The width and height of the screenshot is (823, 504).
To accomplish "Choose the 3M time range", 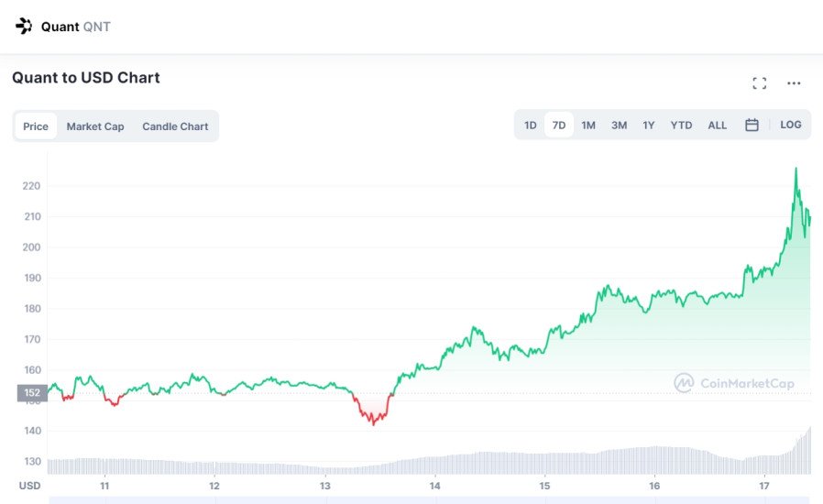I will (x=620, y=125).
